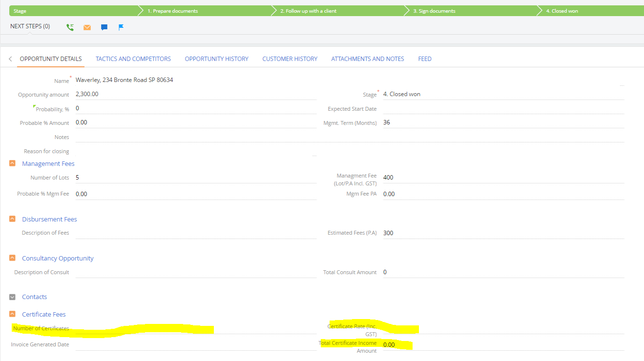This screenshot has height=361, width=644.
Task: Collapse the Consultancy Opportunity section
Action: coord(13,258)
